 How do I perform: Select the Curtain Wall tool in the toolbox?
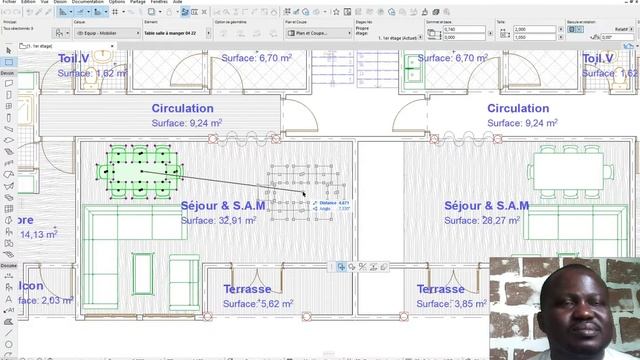9,209
